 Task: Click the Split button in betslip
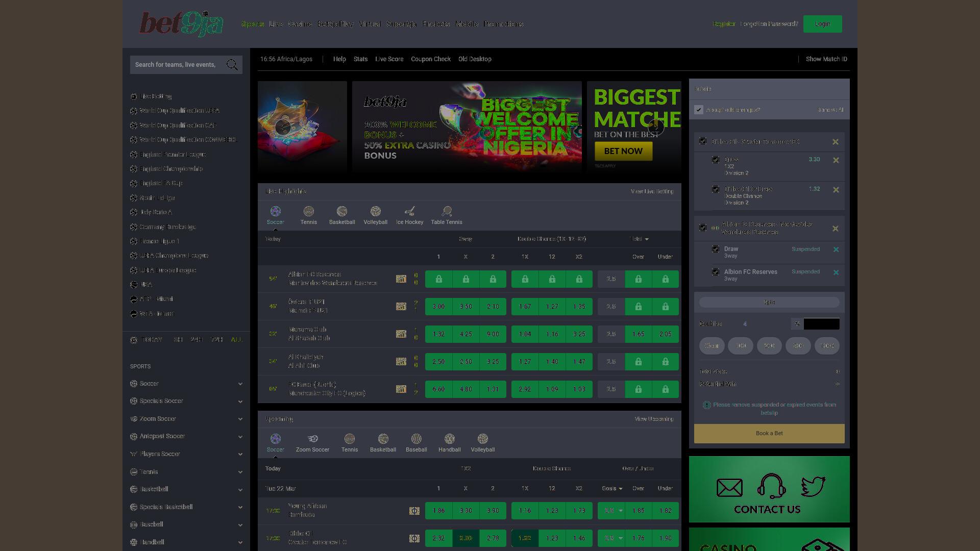[769, 302]
